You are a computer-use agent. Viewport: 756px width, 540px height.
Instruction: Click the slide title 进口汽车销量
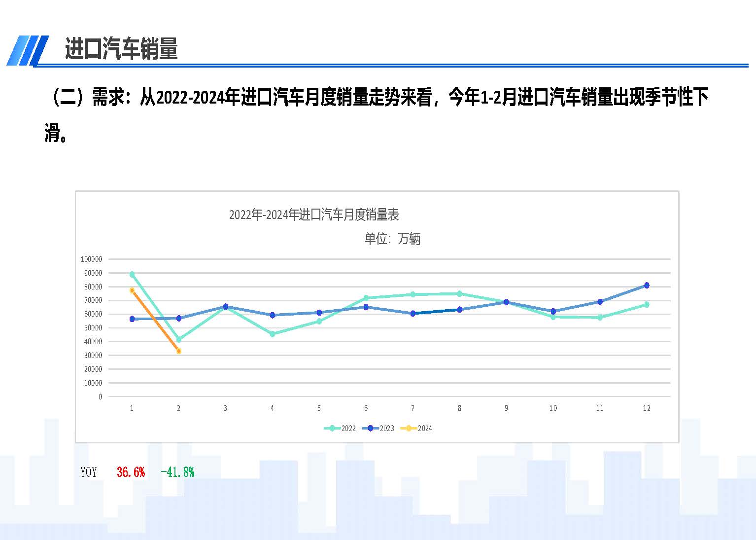coord(121,49)
